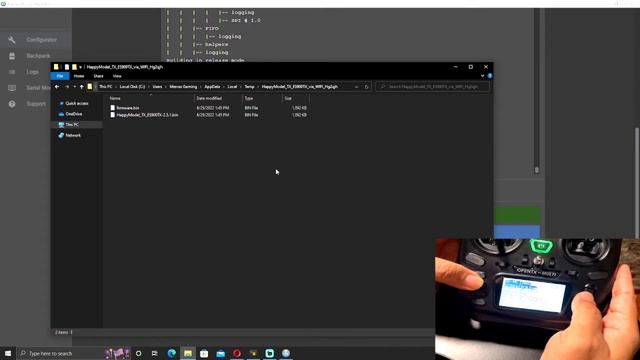This screenshot has width=640, height=360.
Task: Open the File tab in Explorer
Action: 60,76
